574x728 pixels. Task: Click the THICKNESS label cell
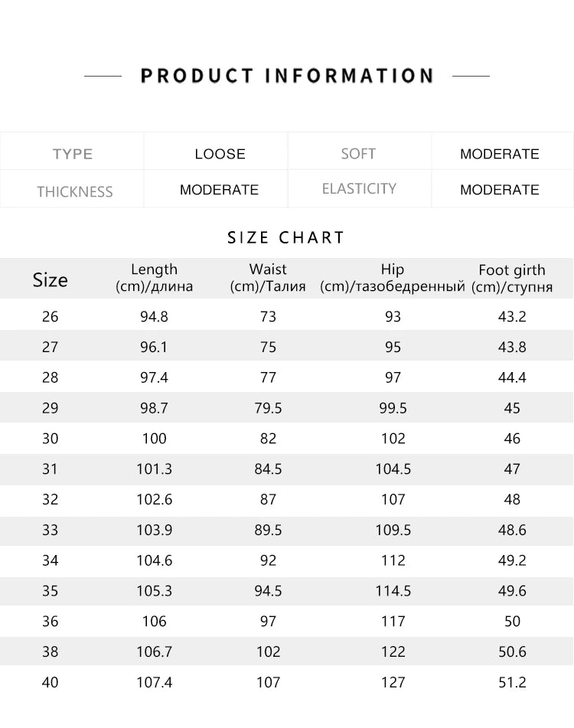click(x=74, y=191)
